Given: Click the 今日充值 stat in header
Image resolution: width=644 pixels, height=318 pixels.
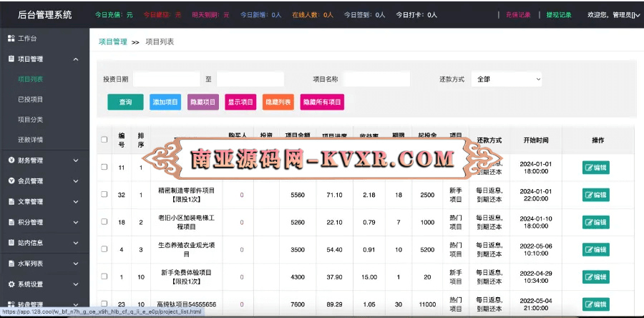Looking at the screenshot, I should pyautogui.click(x=114, y=15).
